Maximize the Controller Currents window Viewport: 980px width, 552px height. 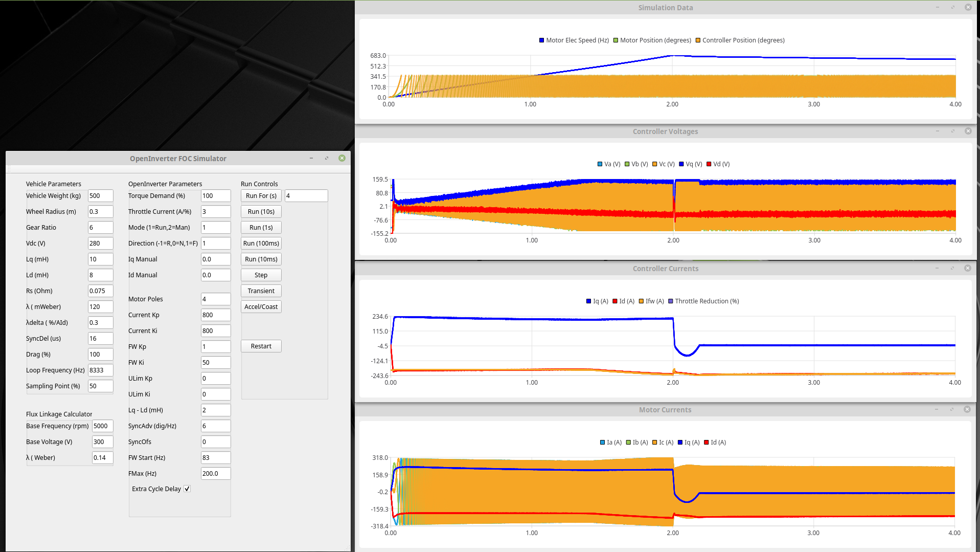click(x=952, y=268)
